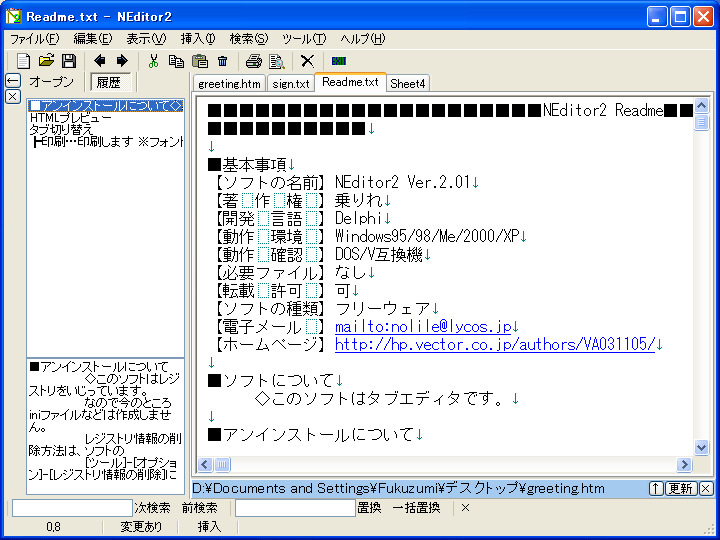Print the document with the printer icon

253,61
